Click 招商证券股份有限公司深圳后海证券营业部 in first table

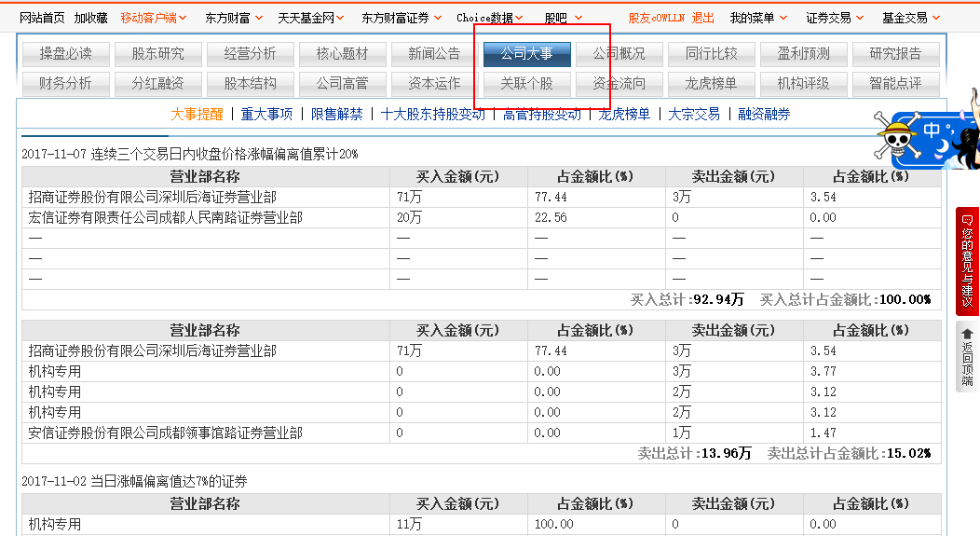(153, 197)
